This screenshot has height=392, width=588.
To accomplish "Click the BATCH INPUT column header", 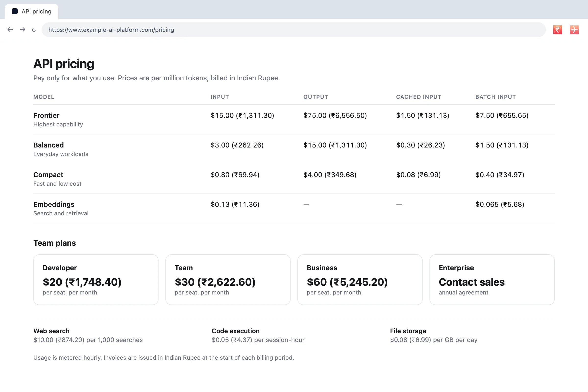I will 495,97.
